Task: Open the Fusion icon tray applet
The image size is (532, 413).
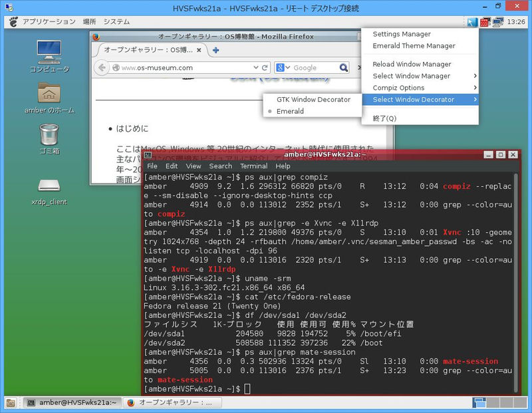Action: coord(472,22)
